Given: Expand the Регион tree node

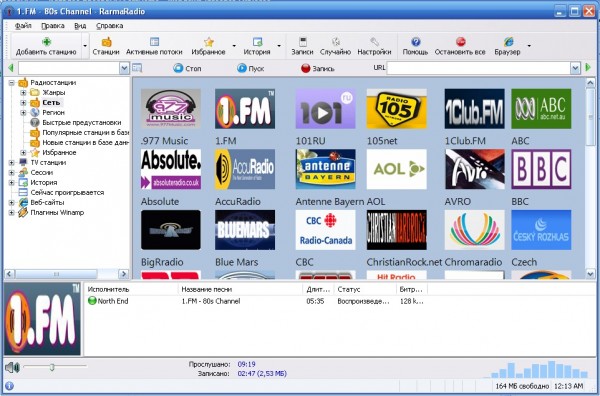Looking at the screenshot, I should pyautogui.click(x=23, y=112).
